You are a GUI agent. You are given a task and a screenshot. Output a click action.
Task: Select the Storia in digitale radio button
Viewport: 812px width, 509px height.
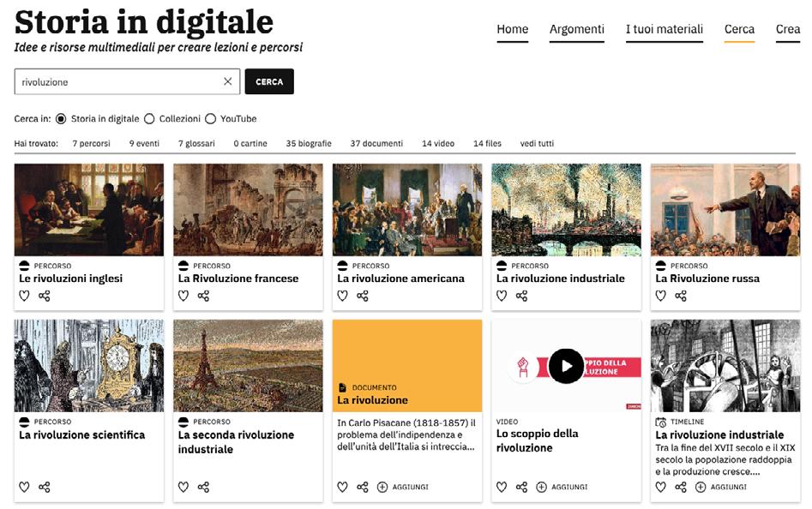click(61, 118)
